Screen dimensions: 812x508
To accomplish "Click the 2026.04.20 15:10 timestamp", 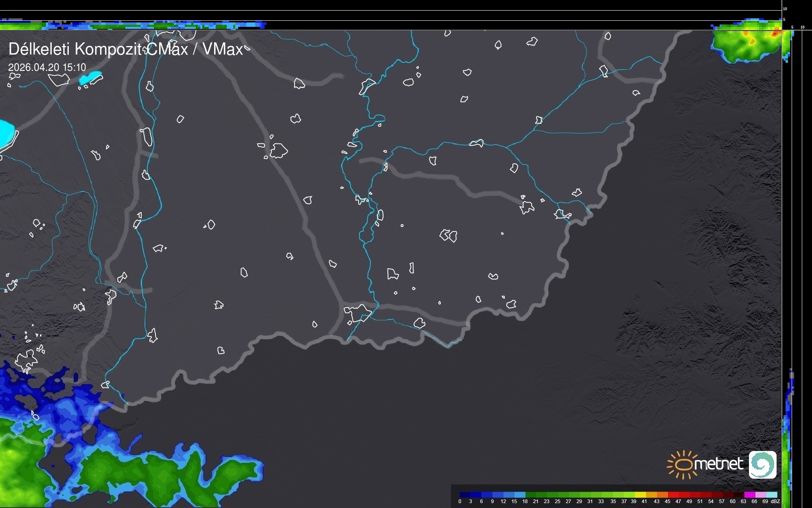I will [x=47, y=68].
